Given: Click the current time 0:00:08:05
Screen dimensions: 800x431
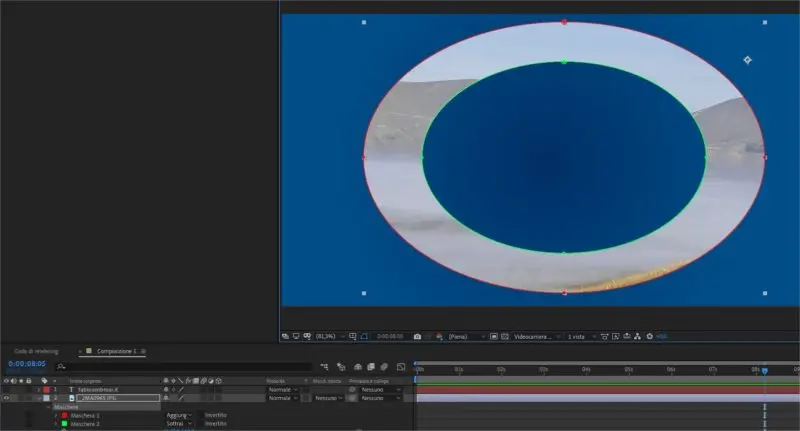Looking at the screenshot, I should (27, 364).
